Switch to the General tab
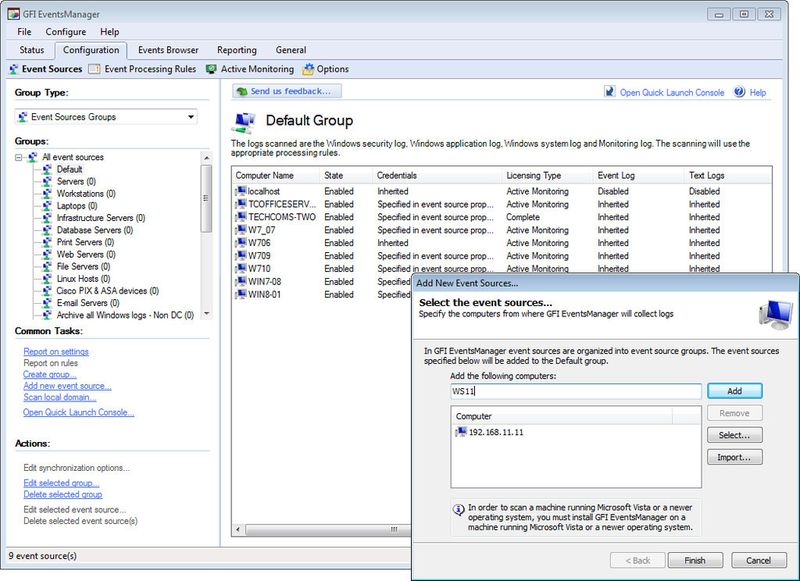Image resolution: width=800 pixels, height=581 pixels. pyautogui.click(x=291, y=50)
